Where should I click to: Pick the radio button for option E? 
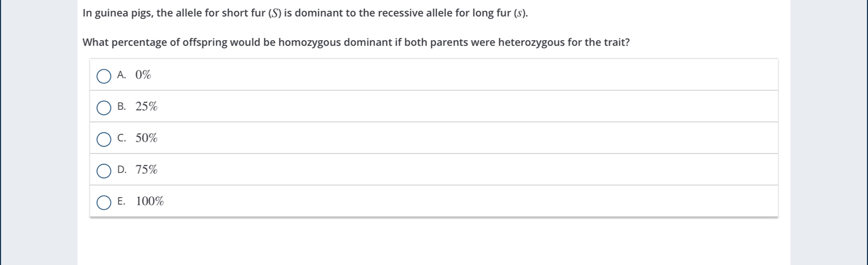click(104, 202)
